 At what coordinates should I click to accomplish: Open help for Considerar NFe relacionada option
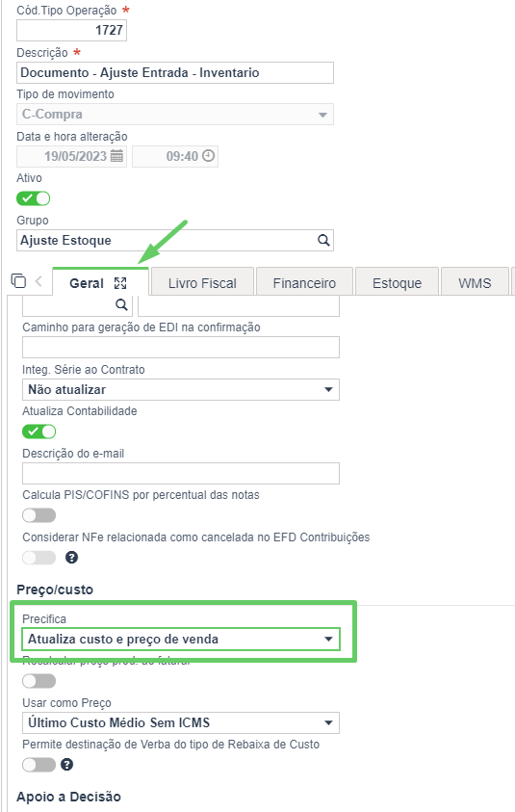point(71,558)
